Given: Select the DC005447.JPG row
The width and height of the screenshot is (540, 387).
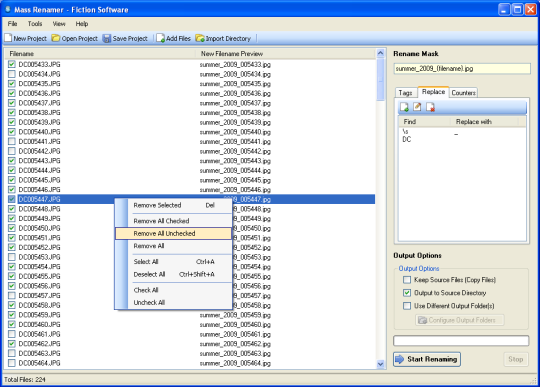Looking at the screenshot, I should [190, 199].
